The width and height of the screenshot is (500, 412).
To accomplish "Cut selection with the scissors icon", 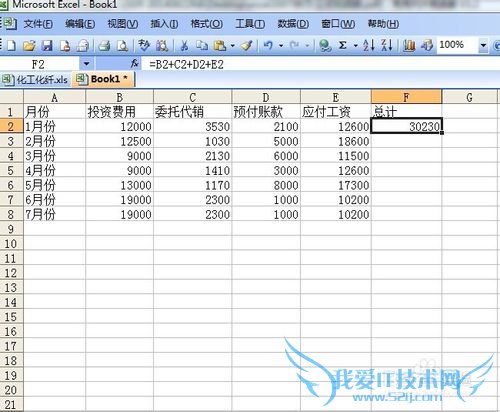I will [x=184, y=45].
